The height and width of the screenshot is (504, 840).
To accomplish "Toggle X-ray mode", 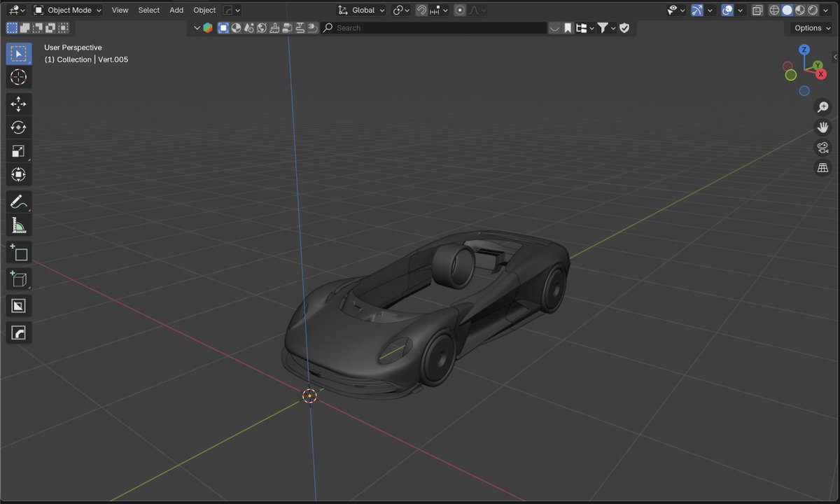I will [x=757, y=10].
